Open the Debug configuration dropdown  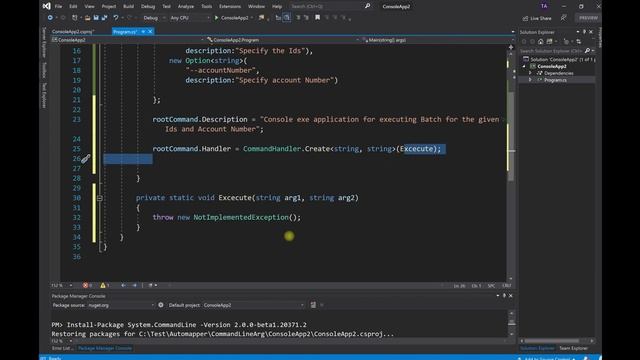(x=154, y=18)
